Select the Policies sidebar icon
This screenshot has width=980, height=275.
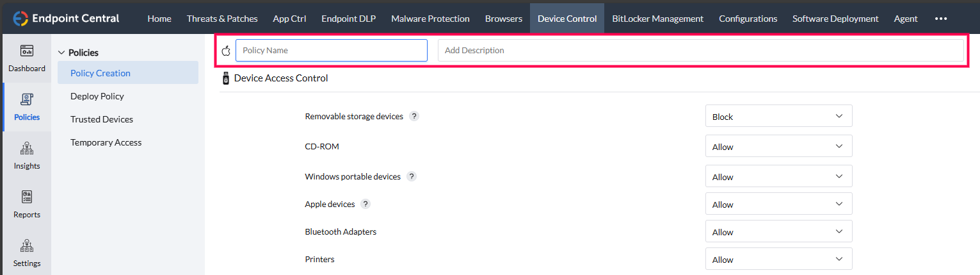point(27,100)
